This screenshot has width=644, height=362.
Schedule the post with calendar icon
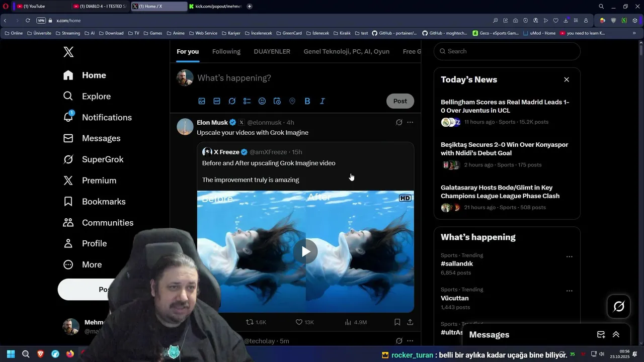(x=277, y=101)
